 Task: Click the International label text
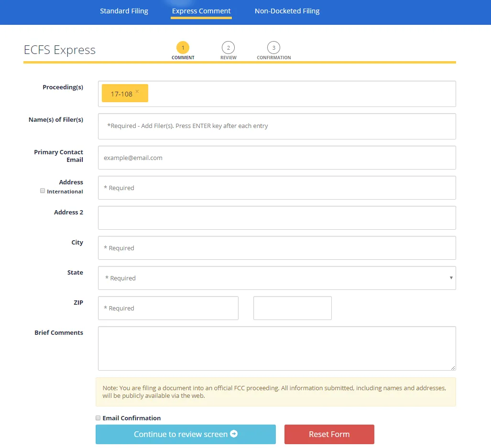(x=65, y=192)
